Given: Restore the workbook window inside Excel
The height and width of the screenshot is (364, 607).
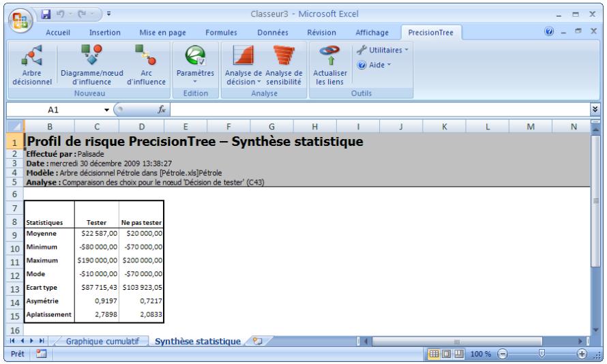Looking at the screenshot, I should pos(578,31).
